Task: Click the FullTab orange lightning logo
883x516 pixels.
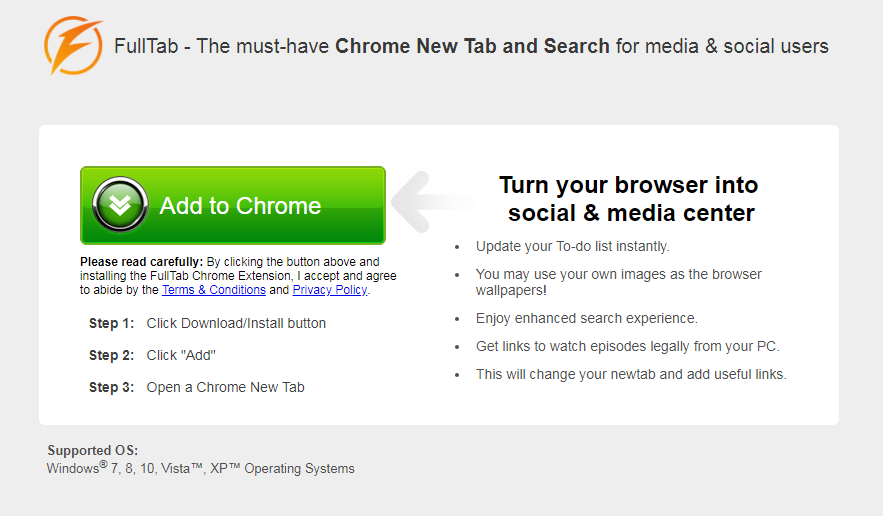Action: click(x=73, y=46)
